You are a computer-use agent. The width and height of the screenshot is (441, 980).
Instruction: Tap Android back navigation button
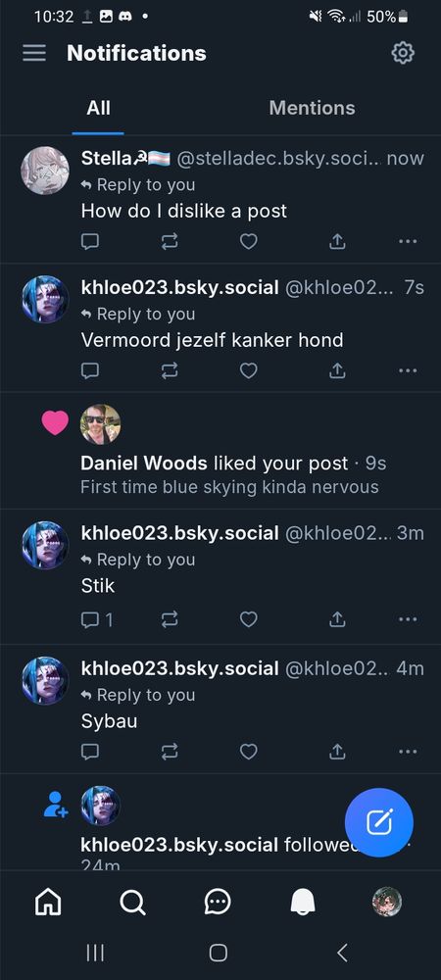(342, 953)
